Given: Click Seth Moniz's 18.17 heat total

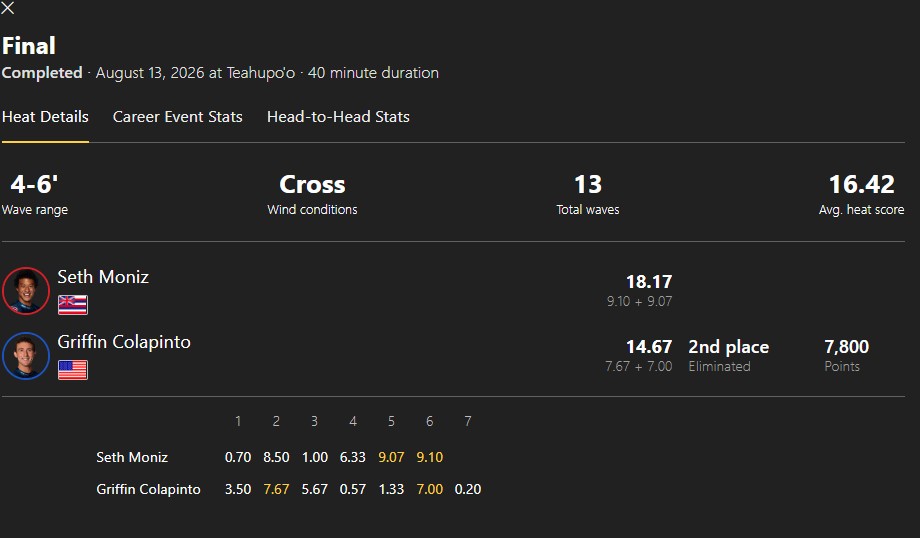Looking at the screenshot, I should pos(649,282).
